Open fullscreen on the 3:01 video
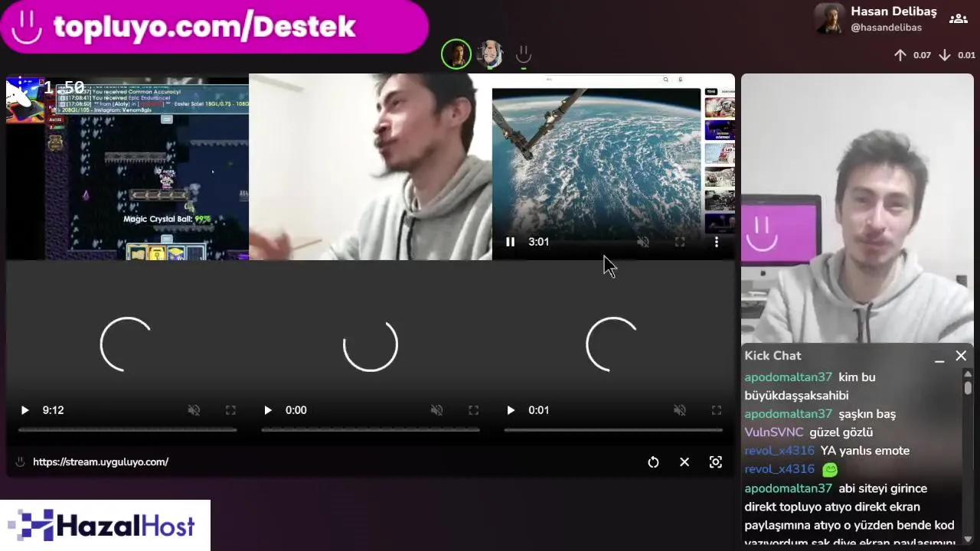 (680, 242)
